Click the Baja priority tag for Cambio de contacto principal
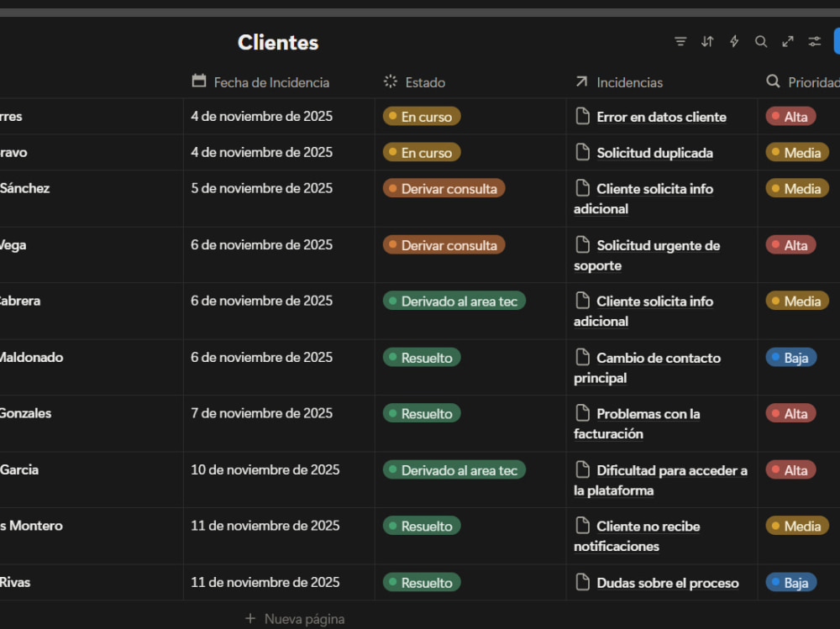The image size is (840, 629). (x=791, y=358)
